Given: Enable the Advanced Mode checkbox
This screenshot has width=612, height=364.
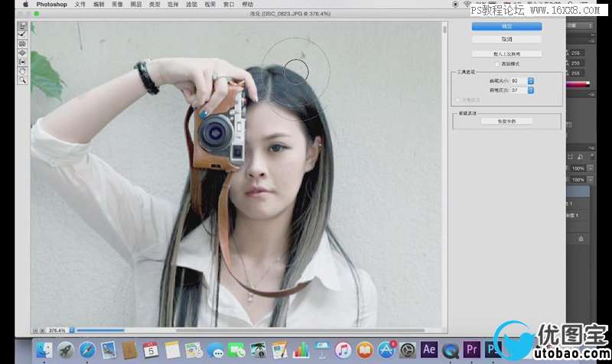Looking at the screenshot, I should tap(496, 63).
